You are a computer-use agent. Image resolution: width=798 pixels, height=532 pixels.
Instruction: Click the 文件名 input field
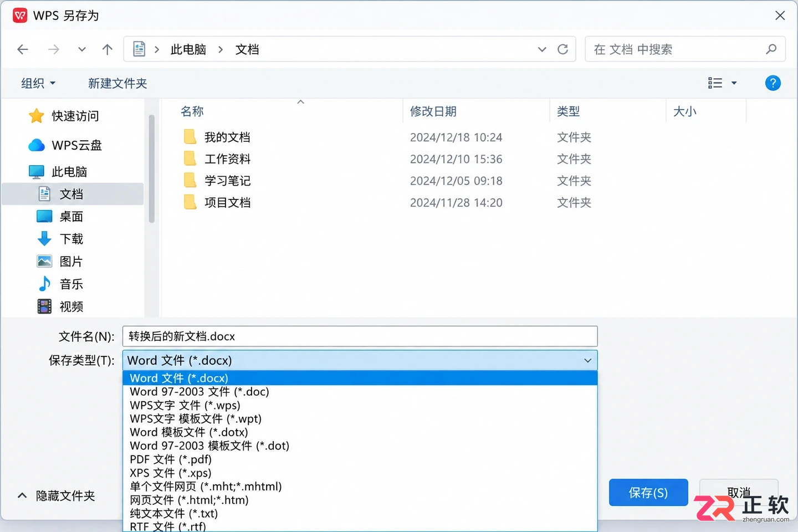360,336
